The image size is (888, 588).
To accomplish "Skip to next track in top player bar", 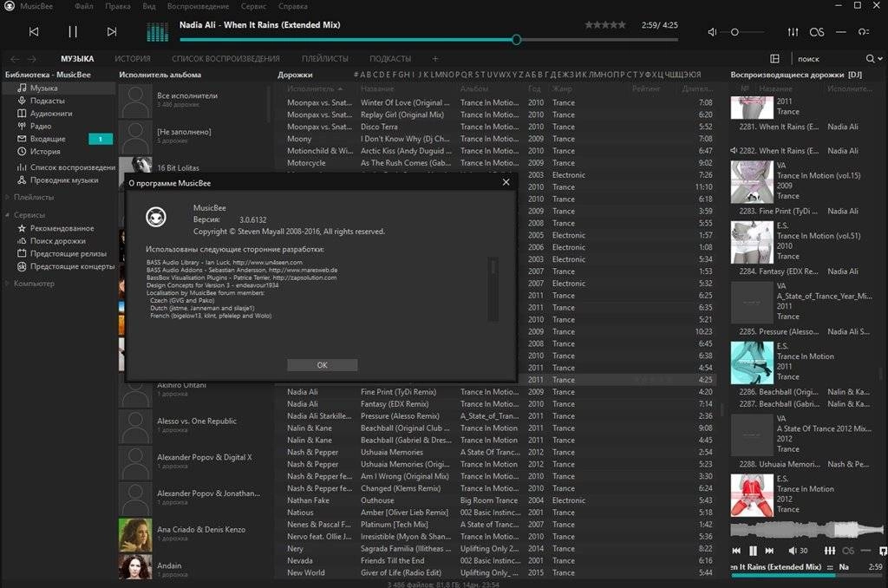I will 112,32.
